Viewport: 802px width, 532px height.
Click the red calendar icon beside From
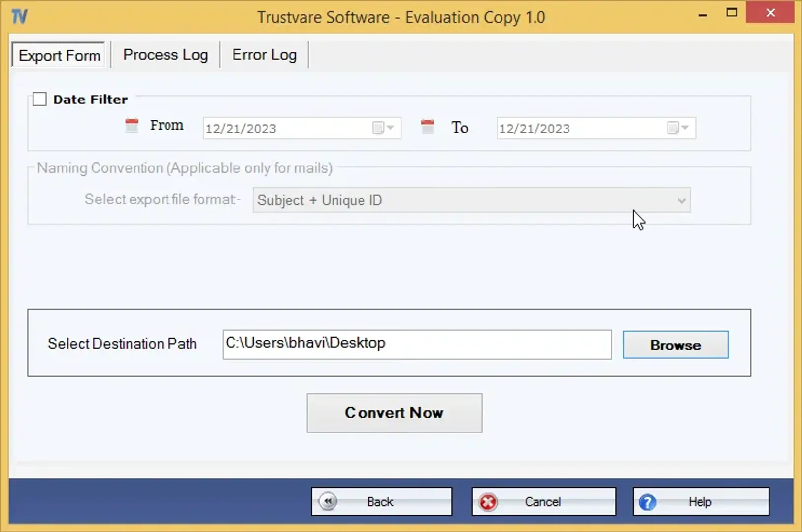point(132,126)
